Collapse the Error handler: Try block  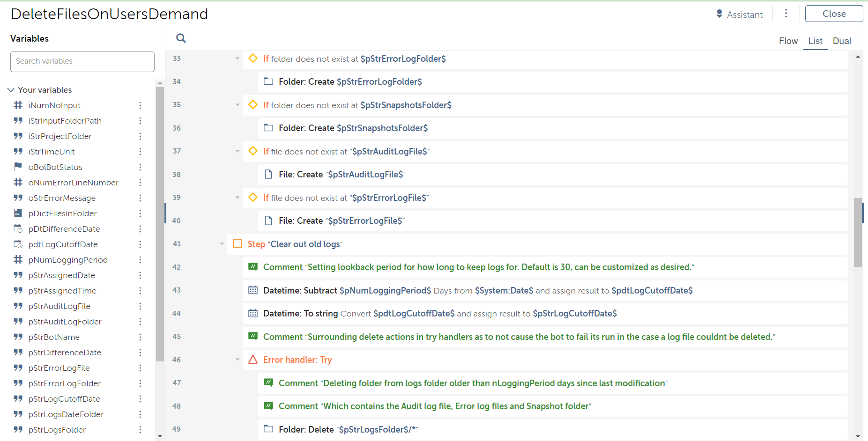click(x=237, y=360)
